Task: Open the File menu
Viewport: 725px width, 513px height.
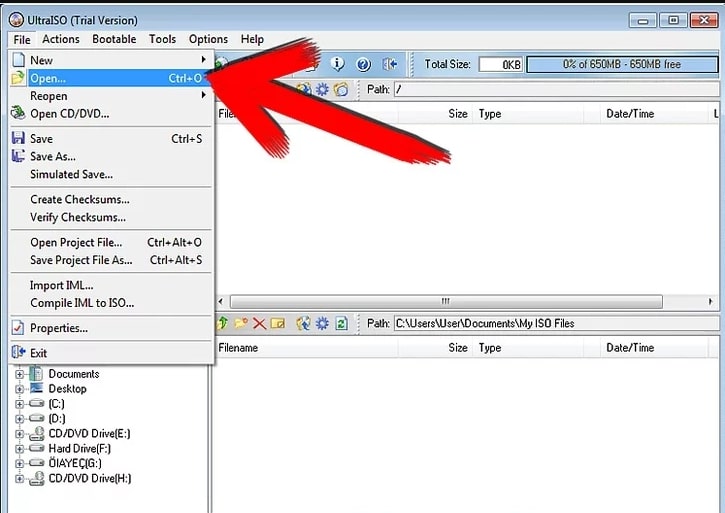Action: point(22,40)
